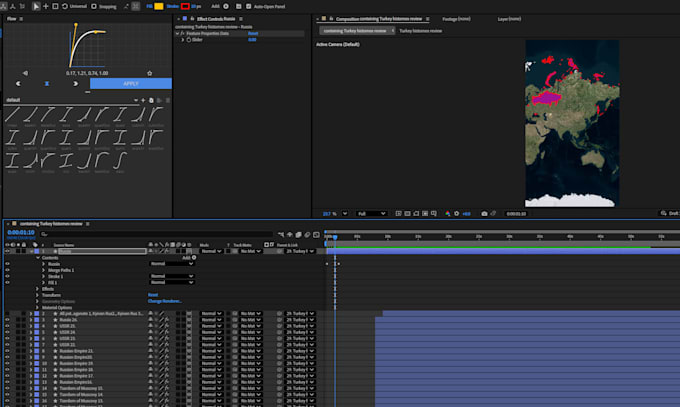This screenshot has width=680, height=407.
Task: Toggle the Auto-Open Panel checkbox
Action: (x=248, y=7)
